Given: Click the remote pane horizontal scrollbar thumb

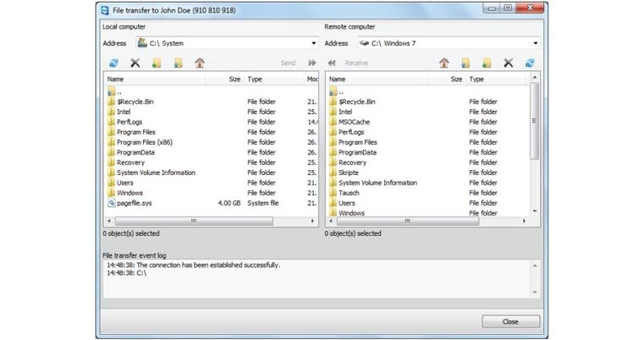Looking at the screenshot, I should pos(408,221).
